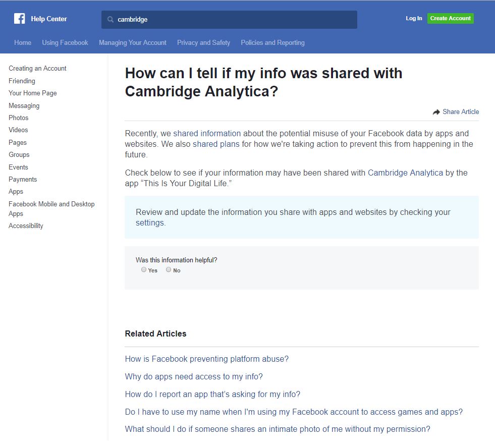Open the 'shared information' link
The width and height of the screenshot is (495, 448).
pos(207,134)
